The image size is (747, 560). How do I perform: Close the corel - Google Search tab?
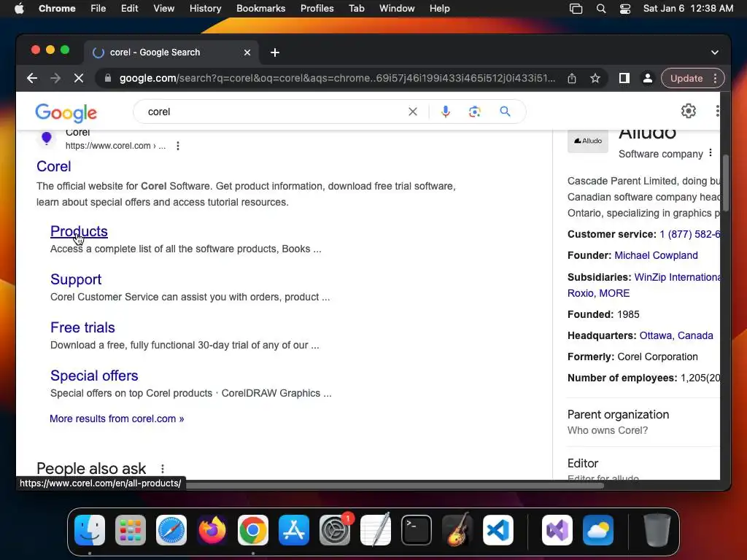[x=247, y=52]
